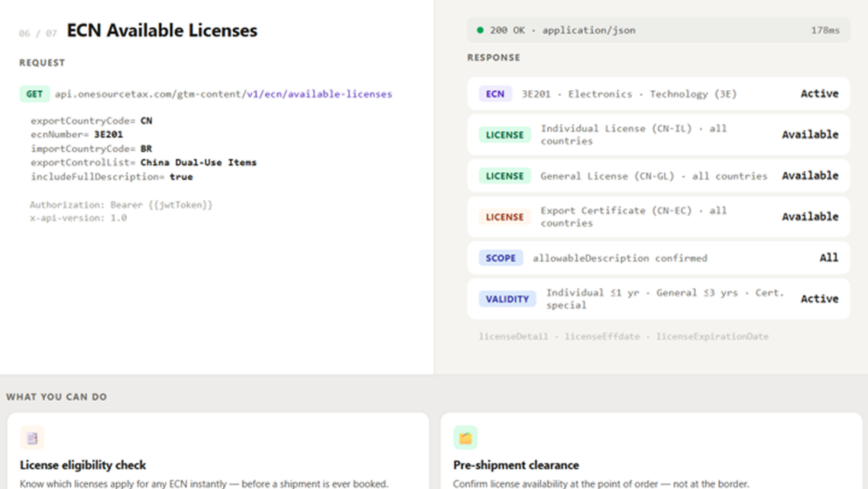Click the ecnNumber= 3E201 parameter
Viewport: 868px width, 489px height.
coord(77,134)
